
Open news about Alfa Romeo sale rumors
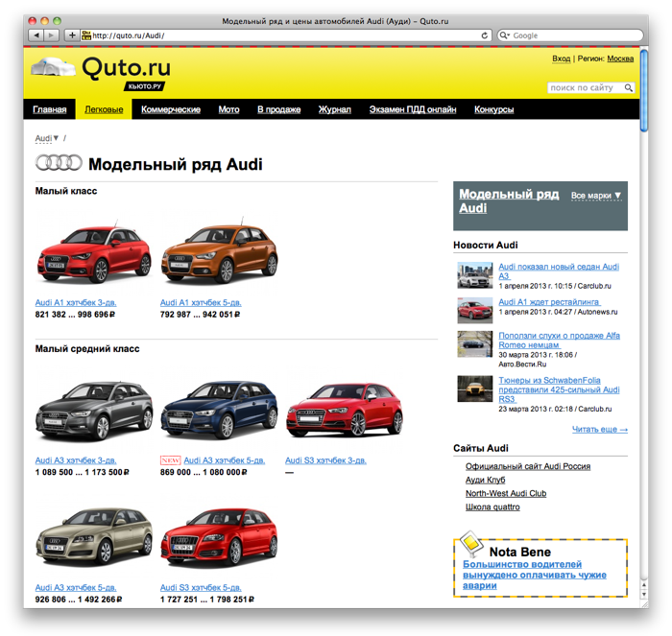559,340
